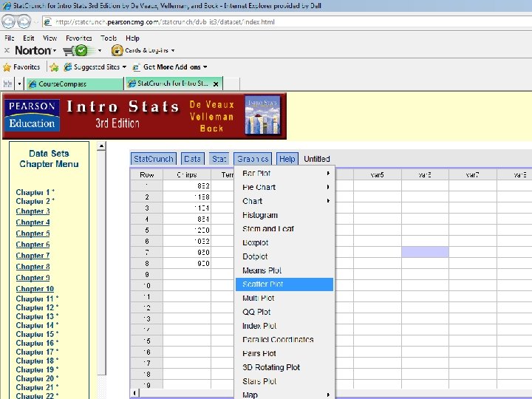Open the Chapter 7 link

(33, 256)
